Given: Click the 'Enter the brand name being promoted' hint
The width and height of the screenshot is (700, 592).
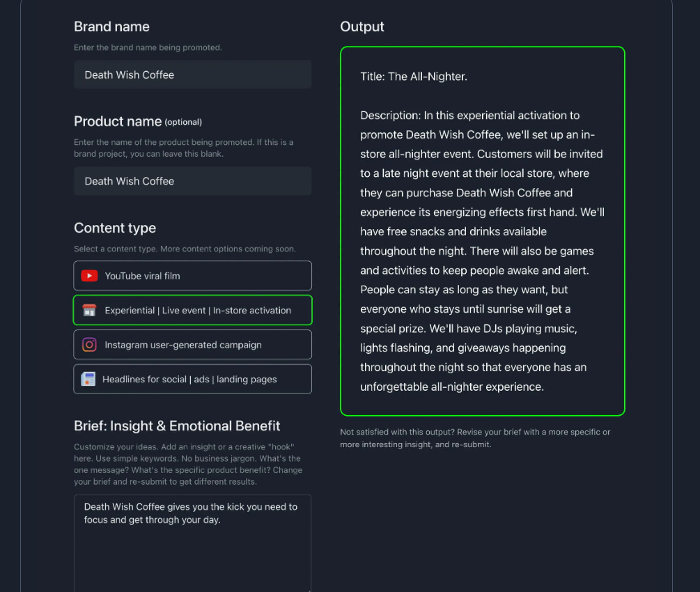Looking at the screenshot, I should (148, 47).
